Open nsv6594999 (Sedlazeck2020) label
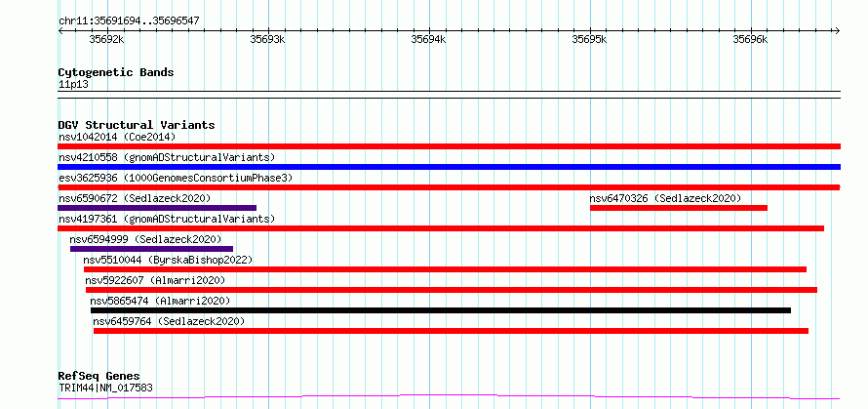 [145, 239]
